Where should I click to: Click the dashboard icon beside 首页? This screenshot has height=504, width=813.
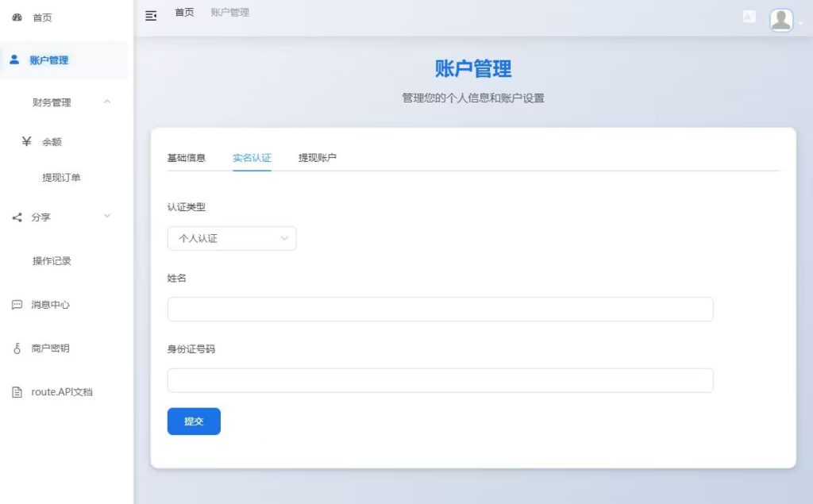point(17,17)
